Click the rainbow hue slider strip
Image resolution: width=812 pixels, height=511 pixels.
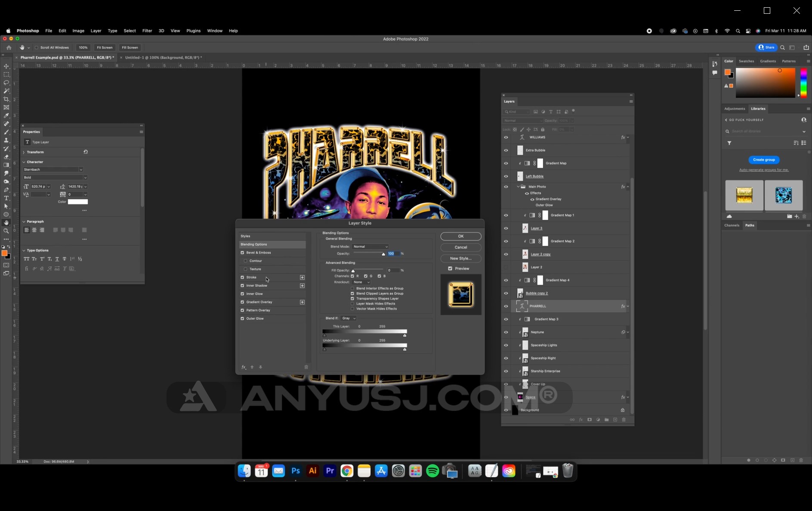(x=803, y=83)
